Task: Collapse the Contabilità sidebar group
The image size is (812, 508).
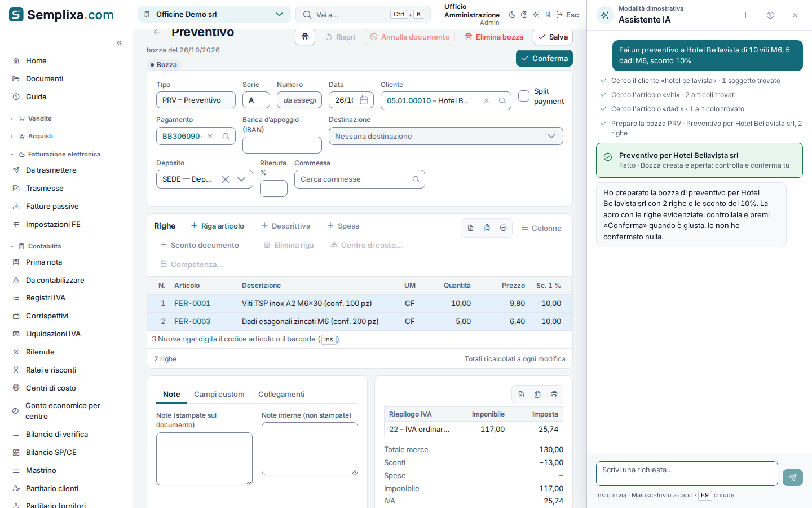Action: click(x=44, y=246)
